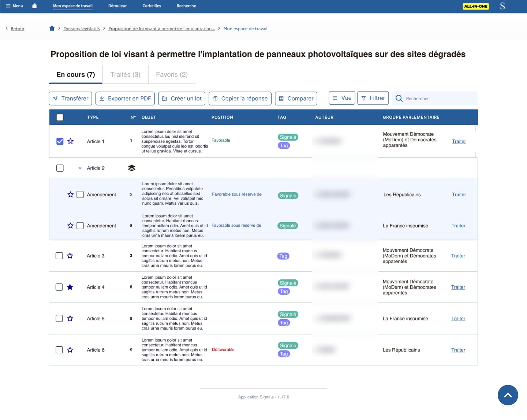Screen dimensions: 527x420
Task: Click Exporter en PDF button
Action: (x=125, y=99)
